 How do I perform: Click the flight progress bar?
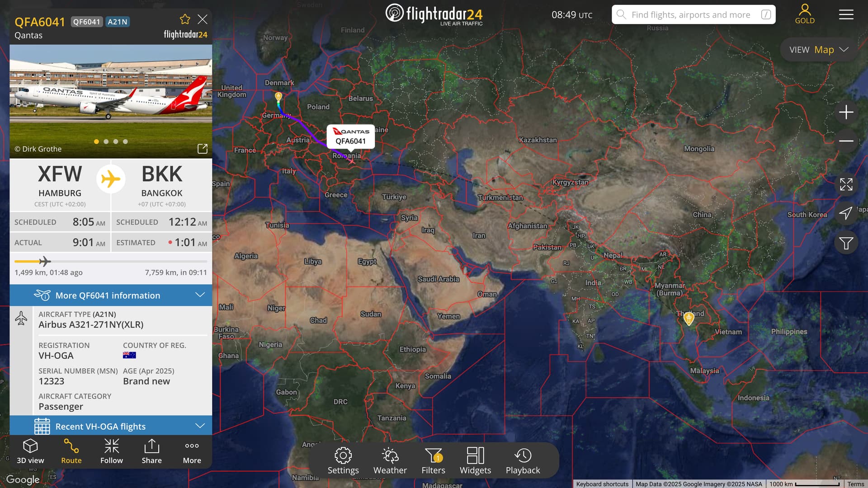[111, 261]
